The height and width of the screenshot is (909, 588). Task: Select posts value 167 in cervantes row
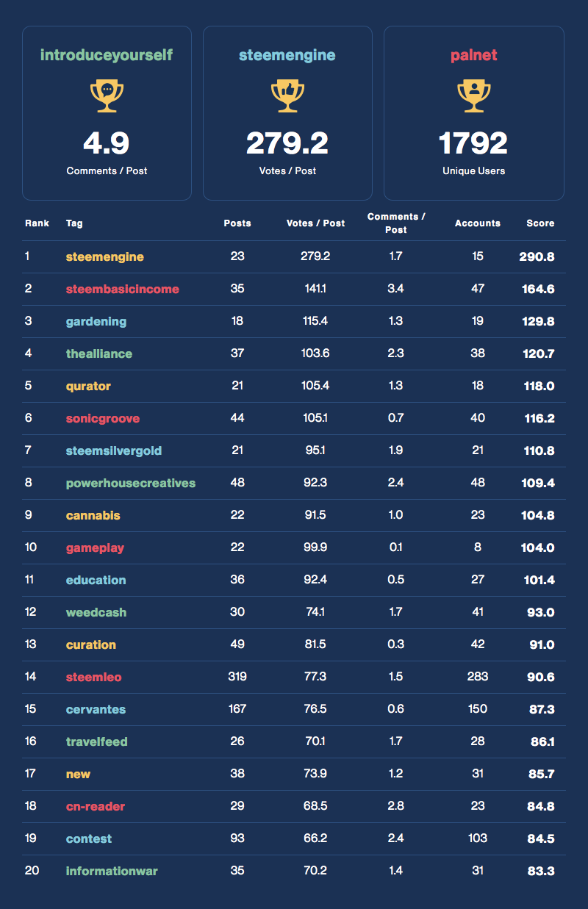tap(237, 709)
